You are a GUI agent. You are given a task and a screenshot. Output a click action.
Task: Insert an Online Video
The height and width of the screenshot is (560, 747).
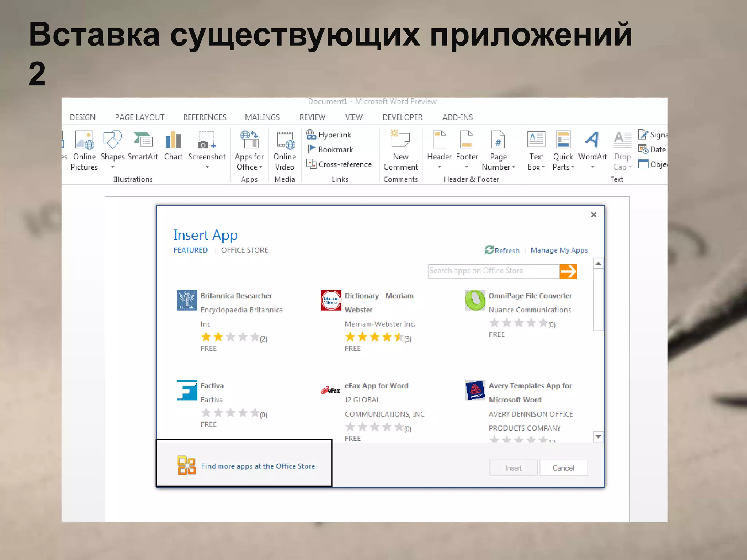[x=285, y=150]
